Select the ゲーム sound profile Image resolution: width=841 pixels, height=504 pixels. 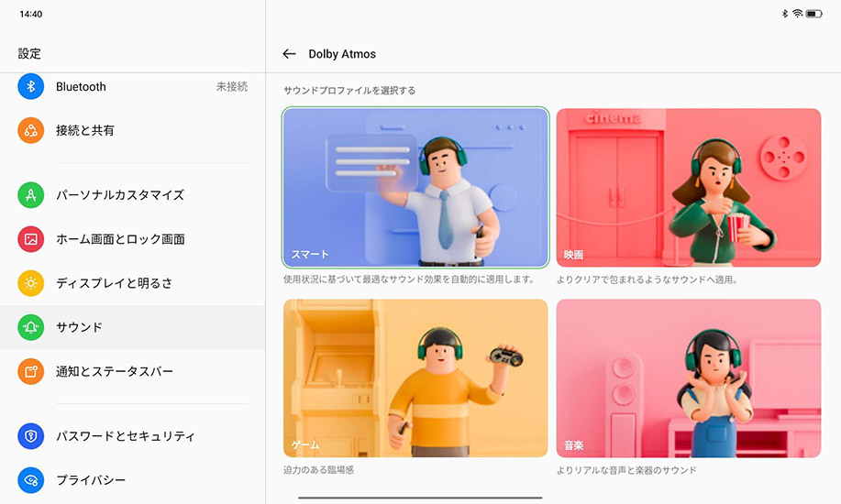point(415,378)
